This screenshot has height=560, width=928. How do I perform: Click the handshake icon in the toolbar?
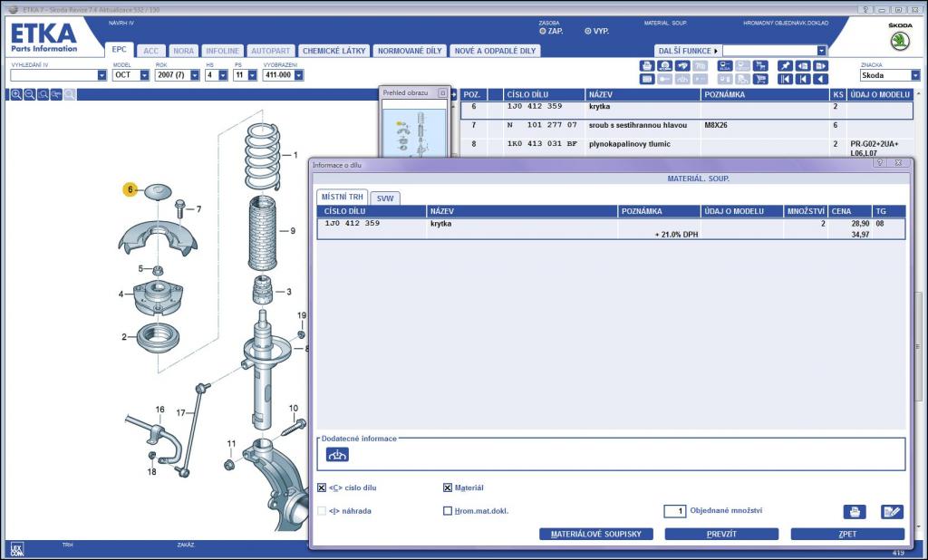tap(682, 66)
